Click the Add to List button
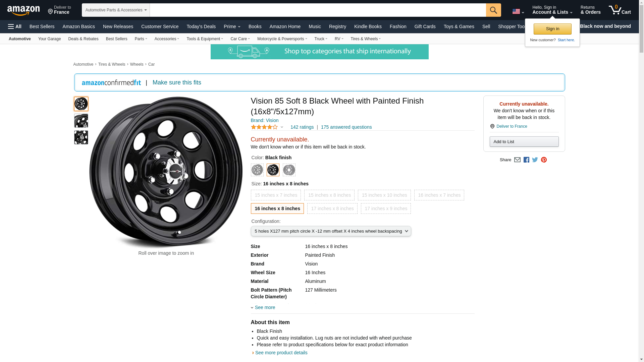 click(x=524, y=142)
